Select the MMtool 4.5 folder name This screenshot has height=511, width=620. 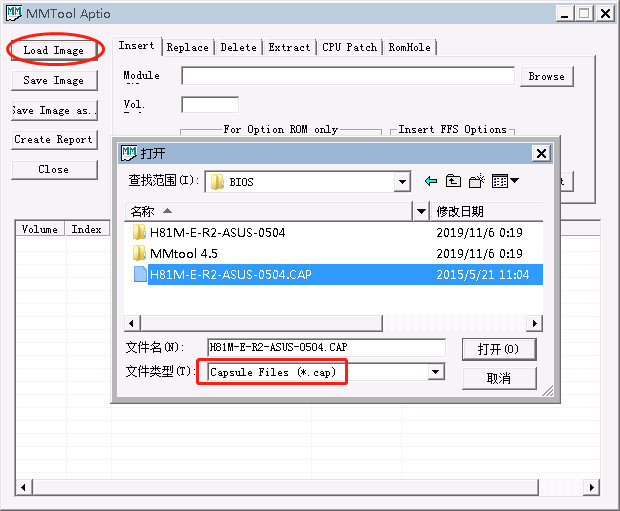[x=184, y=253]
